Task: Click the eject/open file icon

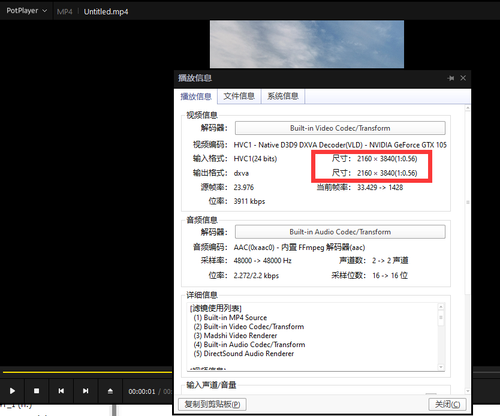Action: [110, 391]
